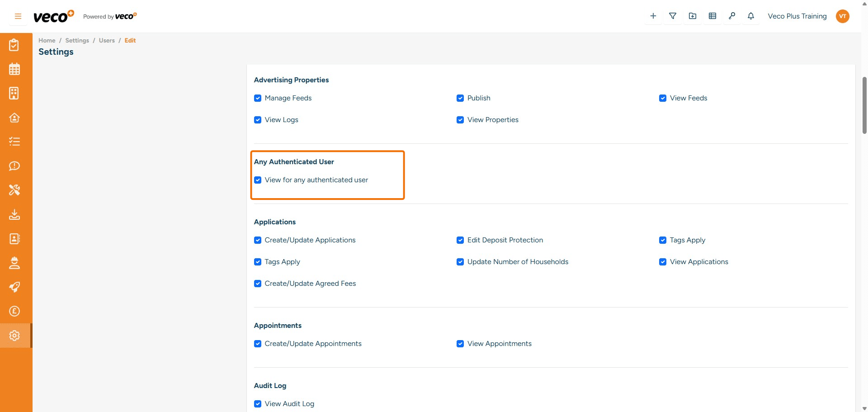Open the rocket icon in the sidebar
Screen dimensions: 868x412
point(14,287)
